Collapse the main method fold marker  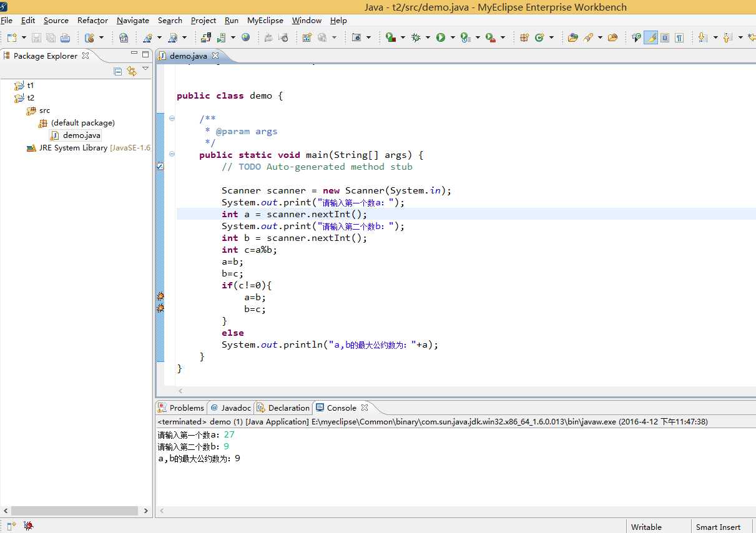[x=172, y=154]
